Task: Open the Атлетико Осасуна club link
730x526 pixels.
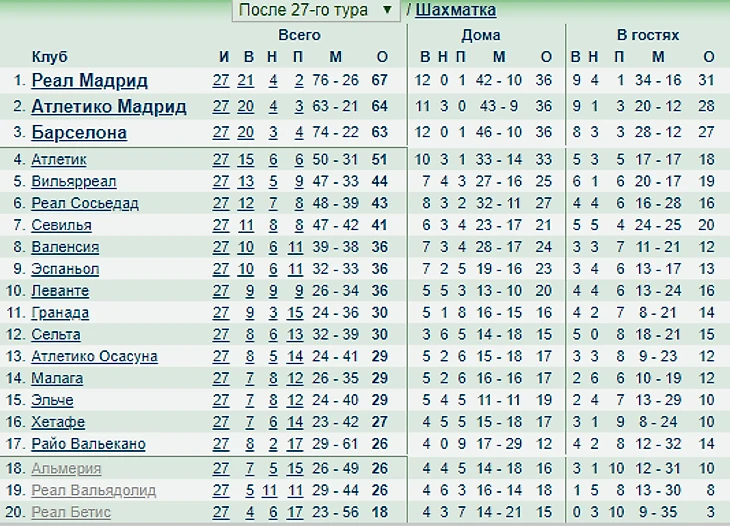Action: 95,357
